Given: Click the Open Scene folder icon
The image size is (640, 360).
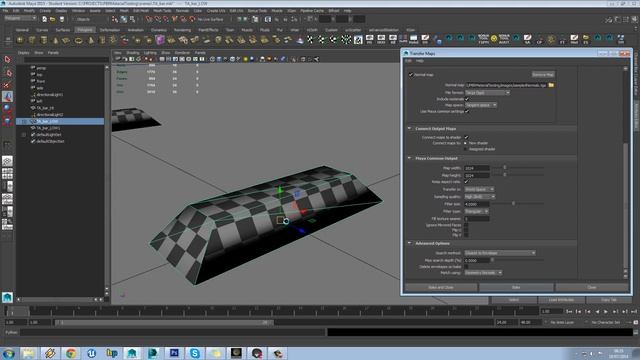Looking at the screenshot, I should (x=53, y=19).
